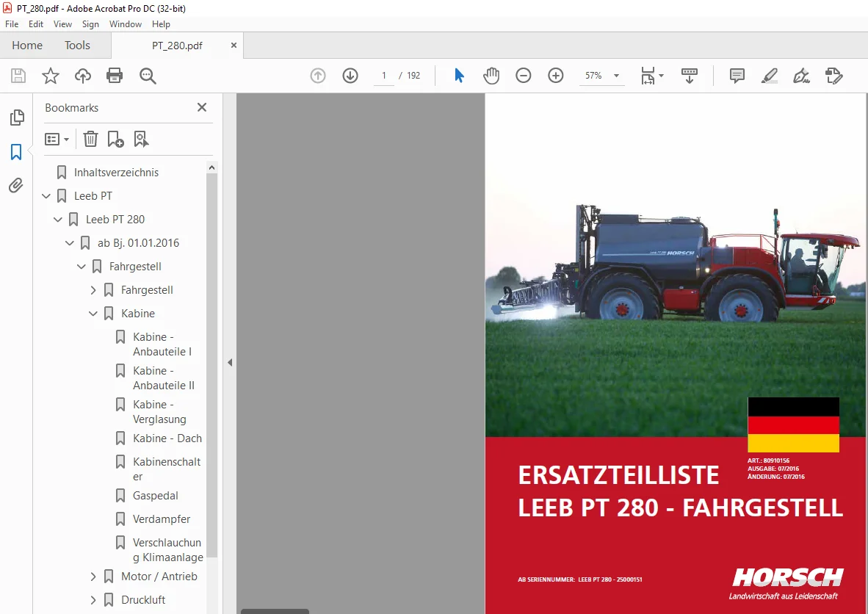Toggle the Bookmarks panel icon in sidebar
The height and width of the screenshot is (614, 868).
click(16, 152)
